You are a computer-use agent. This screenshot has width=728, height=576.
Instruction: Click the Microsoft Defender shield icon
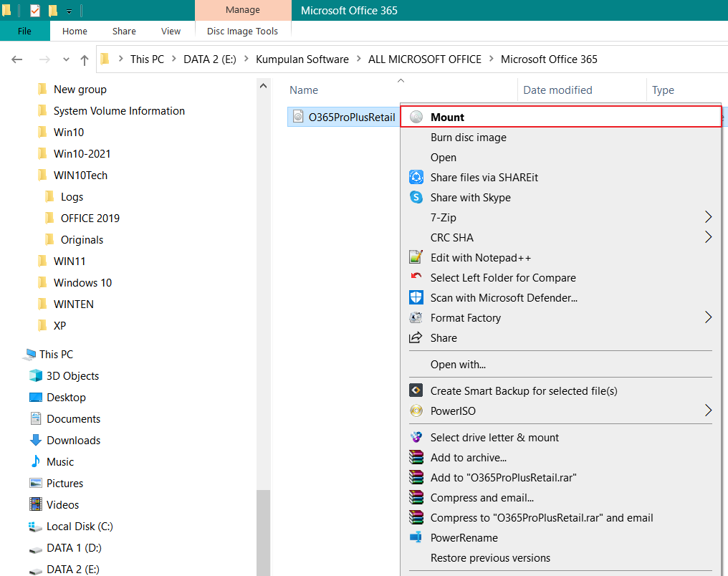point(416,297)
